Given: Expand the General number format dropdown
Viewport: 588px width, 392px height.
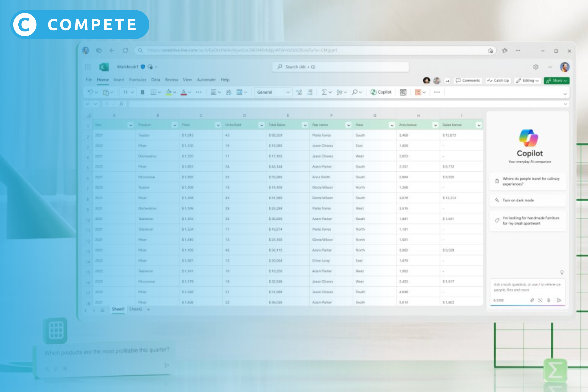Looking at the screenshot, I should coord(288,92).
